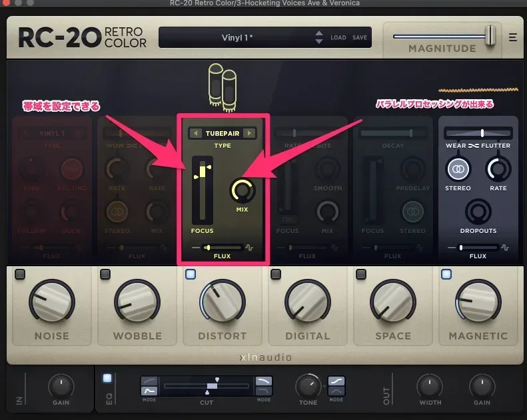527x420 pixels.
Task: Select lower low-cut MODE shape button
Action: 149,391
